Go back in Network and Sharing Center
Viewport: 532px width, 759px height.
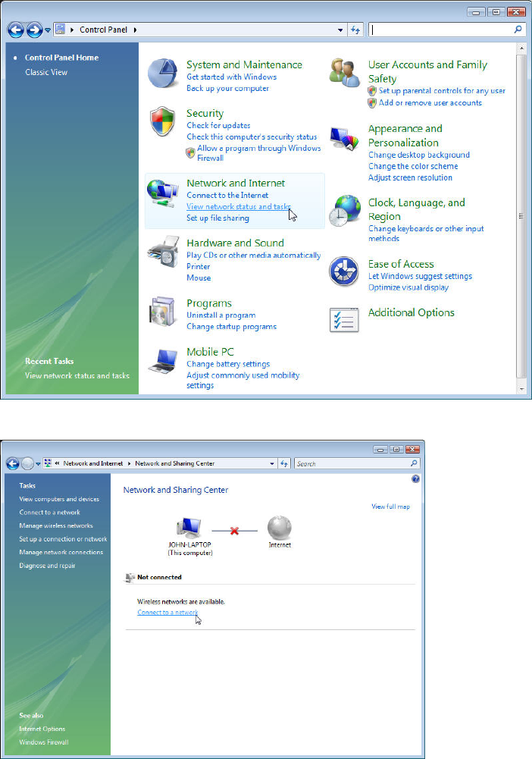tap(13, 463)
